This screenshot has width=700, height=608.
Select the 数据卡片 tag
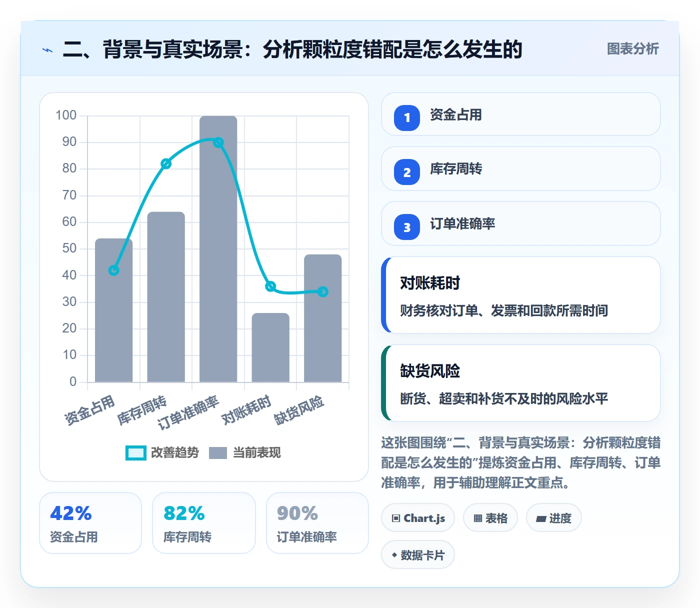pos(418,555)
